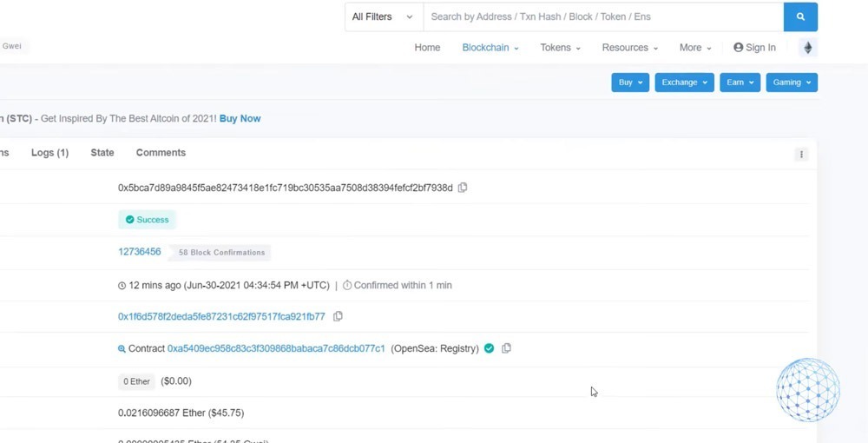The image size is (868, 443).
Task: Click the Ethereum logo icon in navbar
Action: click(x=807, y=48)
